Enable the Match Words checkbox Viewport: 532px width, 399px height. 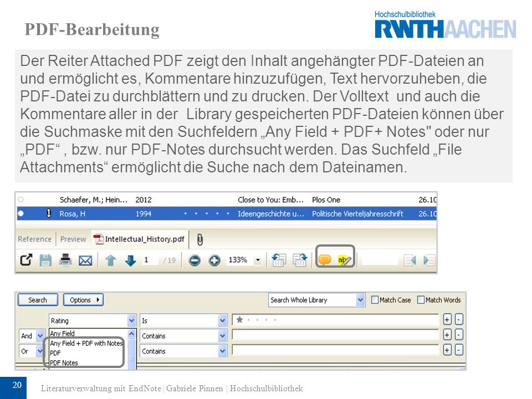421,300
